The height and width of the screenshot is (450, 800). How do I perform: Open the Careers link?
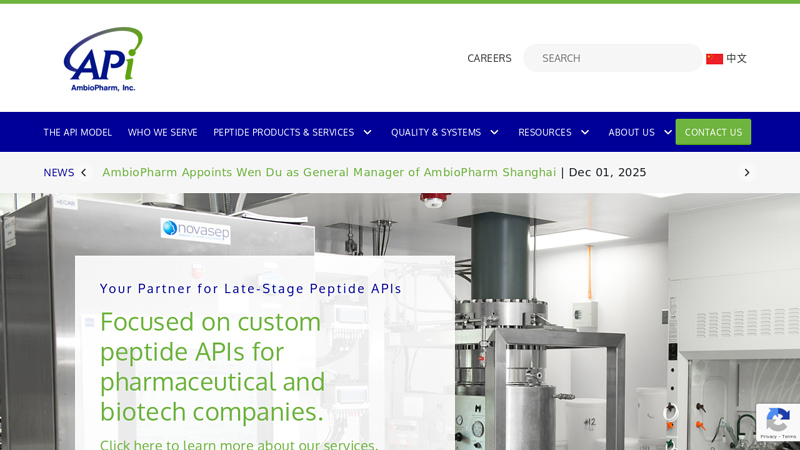[489, 58]
